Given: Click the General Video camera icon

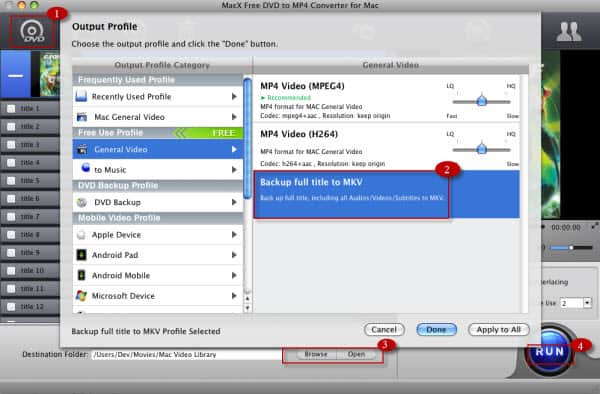Looking at the screenshot, I should 82,149.
